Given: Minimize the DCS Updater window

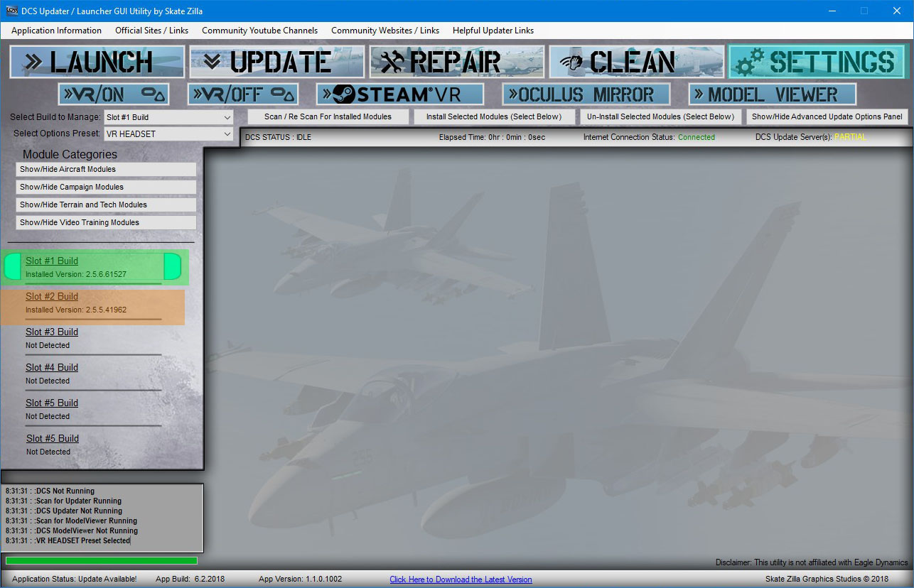Looking at the screenshot, I should click(x=832, y=11).
